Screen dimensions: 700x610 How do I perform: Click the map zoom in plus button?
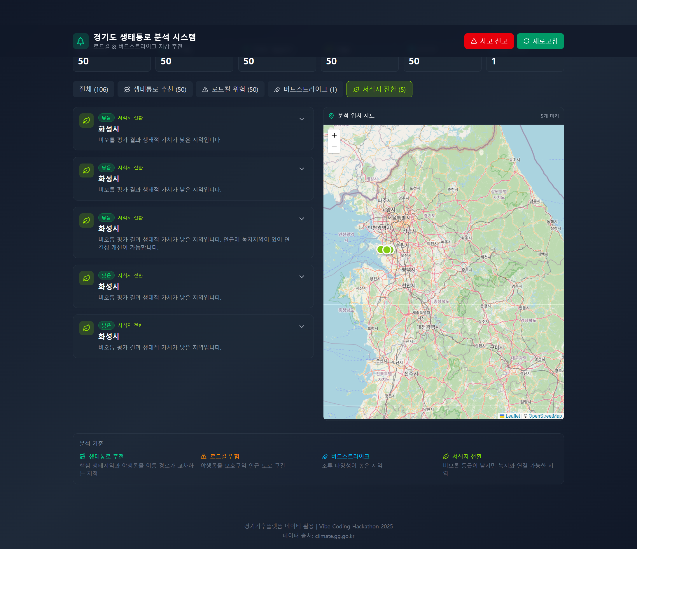point(334,135)
